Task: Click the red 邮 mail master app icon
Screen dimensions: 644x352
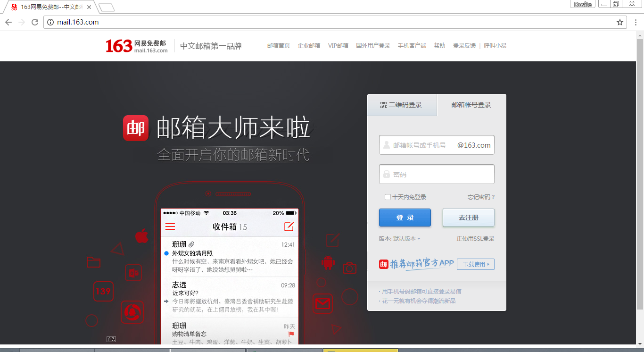Action: click(136, 128)
